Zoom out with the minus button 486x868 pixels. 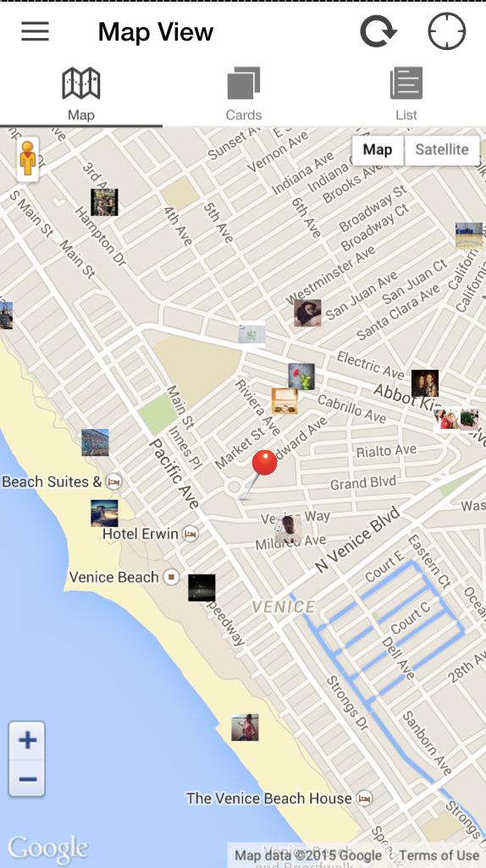[x=27, y=779]
